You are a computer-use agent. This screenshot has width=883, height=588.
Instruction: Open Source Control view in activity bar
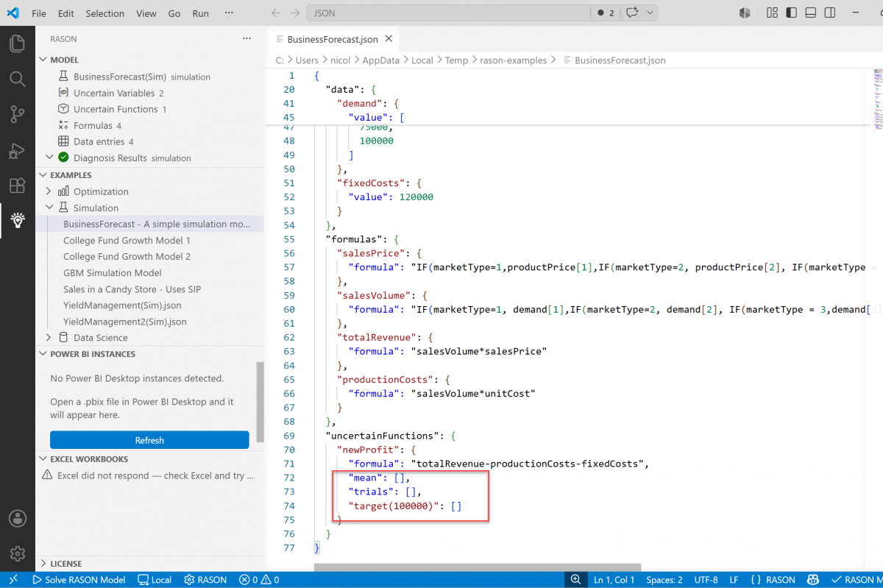(17, 114)
